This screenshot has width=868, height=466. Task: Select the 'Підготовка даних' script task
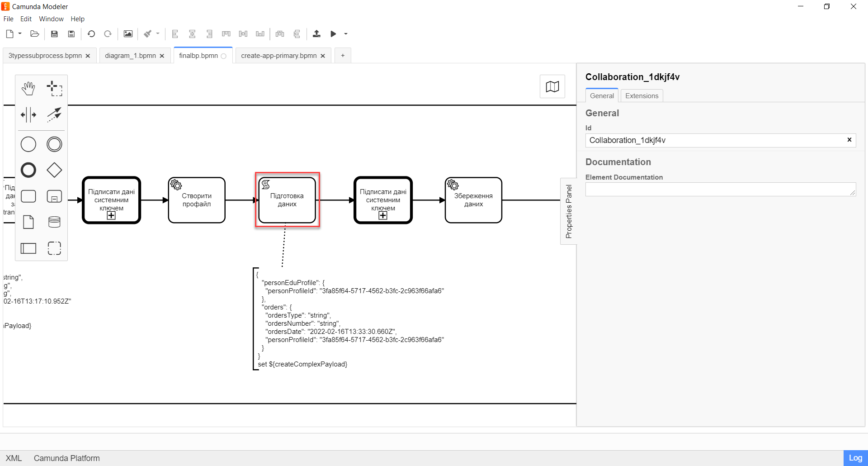287,200
